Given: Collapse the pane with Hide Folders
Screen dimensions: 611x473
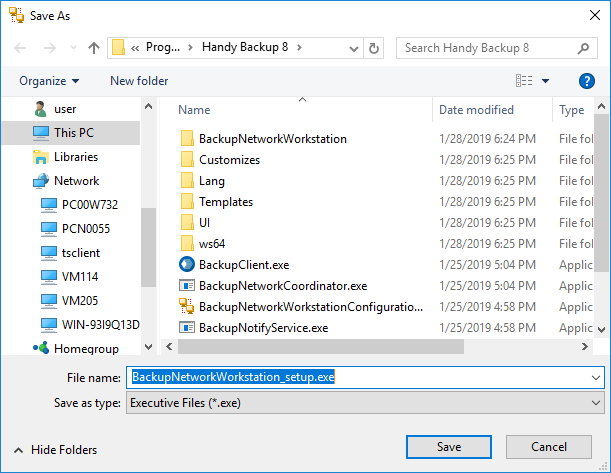Looking at the screenshot, I should click(56, 450).
